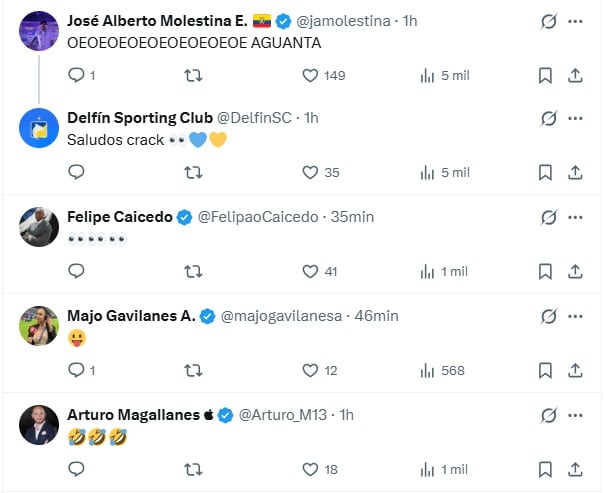
Task: Like Delfín Sporting Club's Saludos crack reply
Action: click(x=310, y=172)
